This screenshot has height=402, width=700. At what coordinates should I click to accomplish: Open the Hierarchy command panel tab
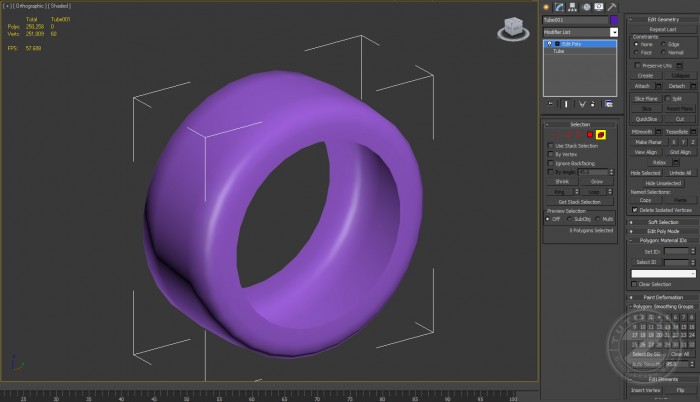click(x=572, y=6)
